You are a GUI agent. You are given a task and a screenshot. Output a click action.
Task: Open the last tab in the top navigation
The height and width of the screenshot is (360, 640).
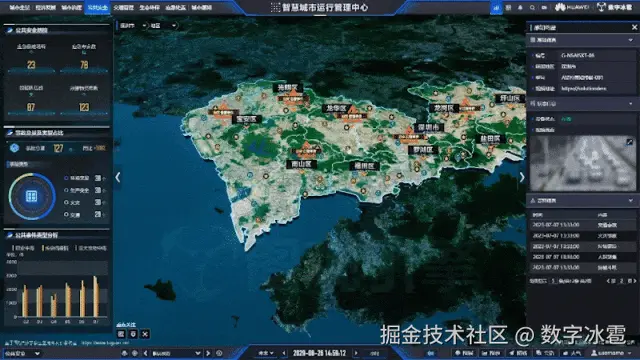(202, 7)
